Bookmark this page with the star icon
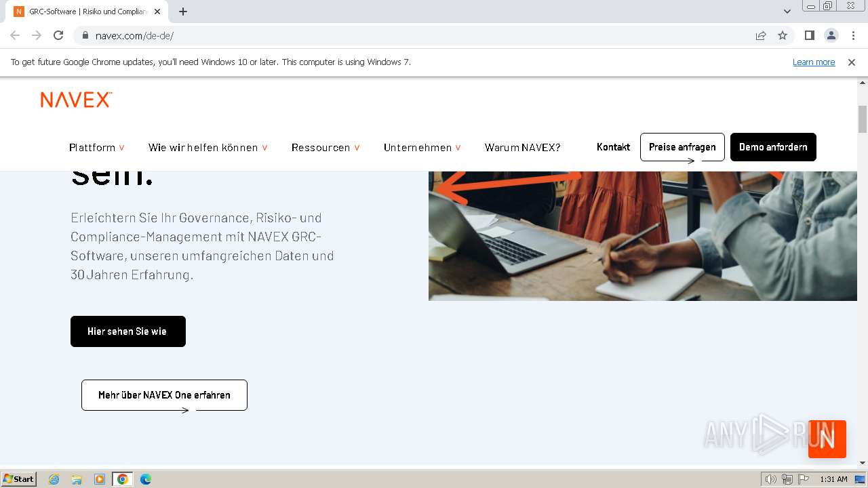This screenshot has width=868, height=488. click(783, 35)
